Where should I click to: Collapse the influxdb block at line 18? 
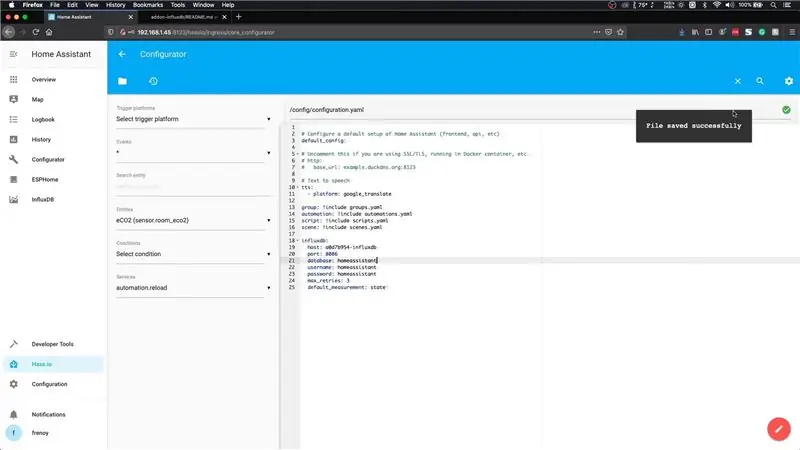pos(298,240)
